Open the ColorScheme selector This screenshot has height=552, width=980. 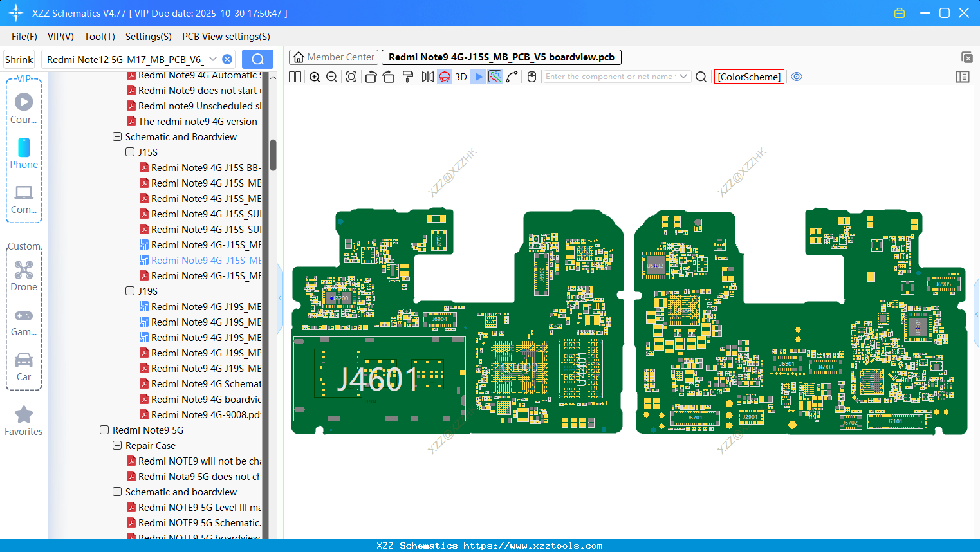pyautogui.click(x=749, y=77)
